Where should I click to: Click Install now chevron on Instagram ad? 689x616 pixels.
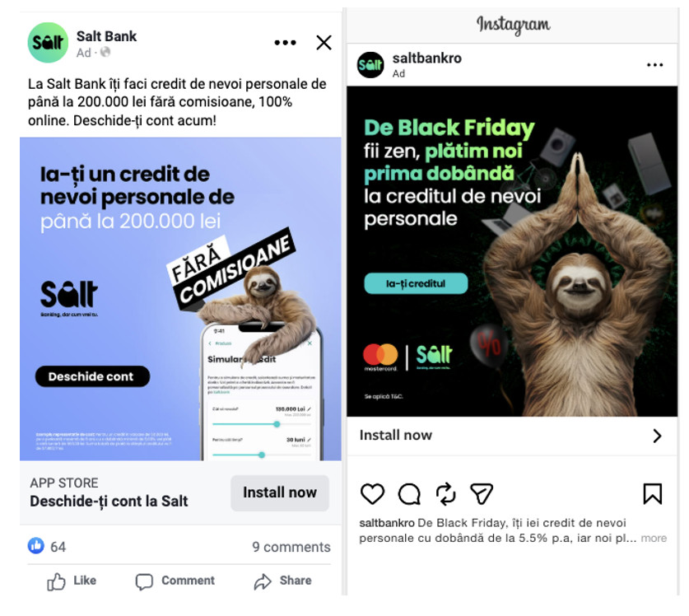[657, 436]
